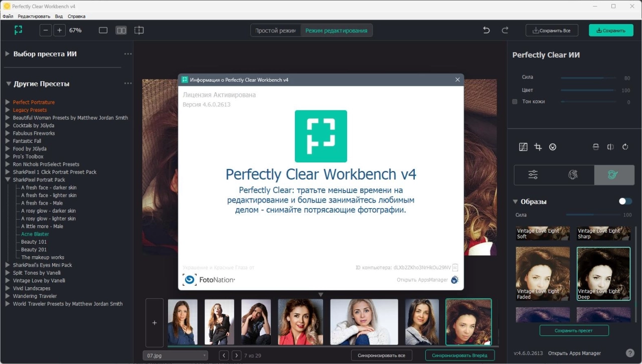Select the Beauty 101 preset

34,242
